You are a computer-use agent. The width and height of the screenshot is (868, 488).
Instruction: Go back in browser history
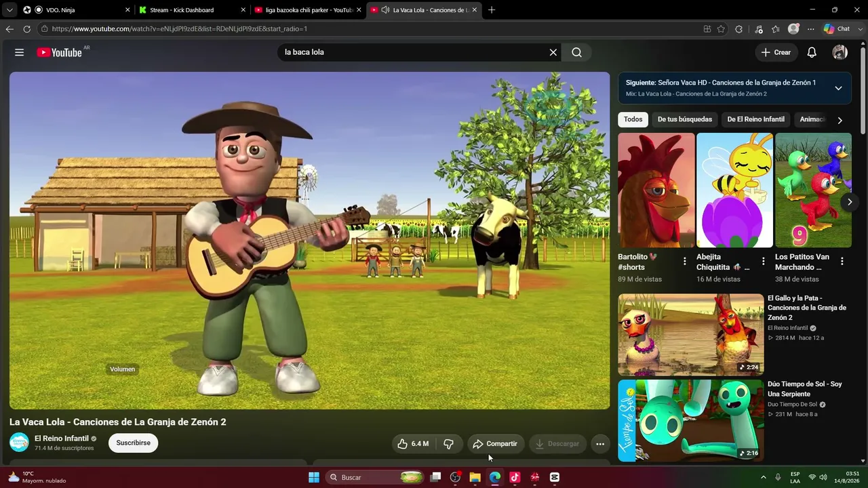point(9,29)
